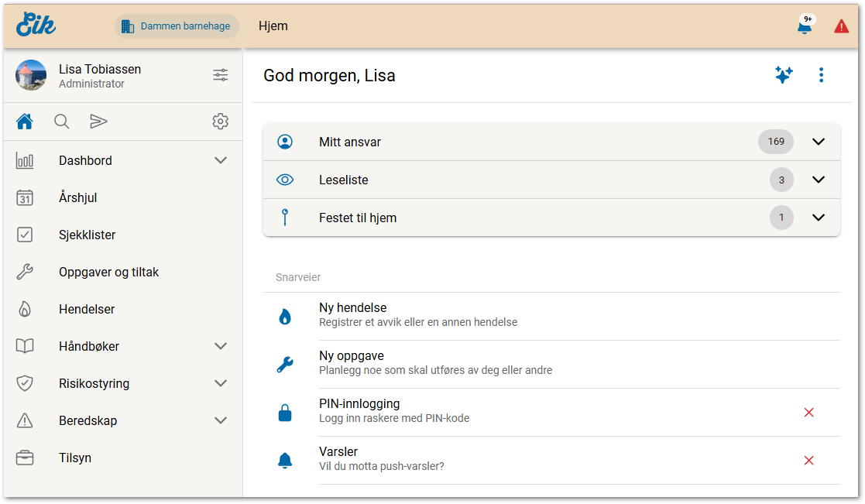Viewport: 865px width, 504px height.
Task: Click Lisa Tobiassen profile picture
Action: click(x=31, y=75)
